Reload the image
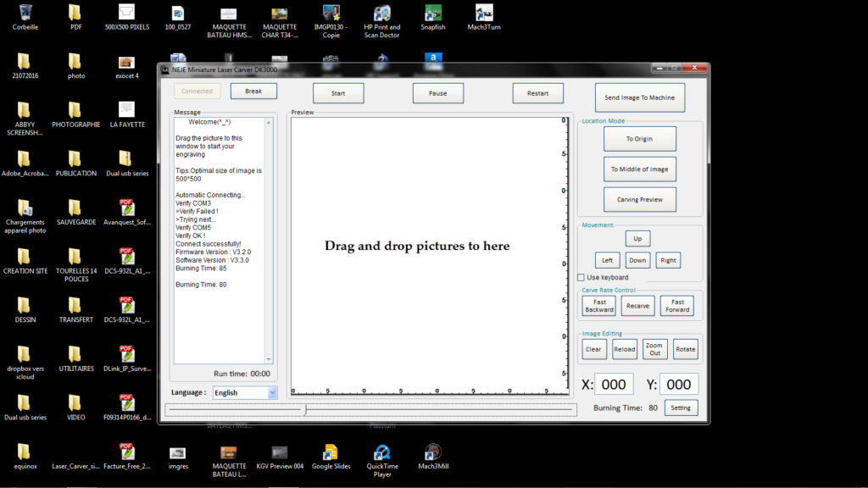868x488 pixels. [625, 349]
